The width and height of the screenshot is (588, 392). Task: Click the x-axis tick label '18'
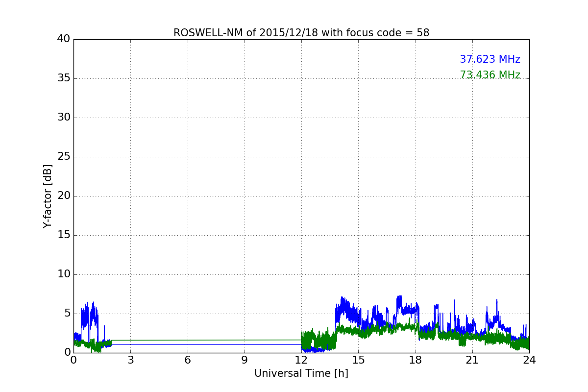(x=416, y=360)
